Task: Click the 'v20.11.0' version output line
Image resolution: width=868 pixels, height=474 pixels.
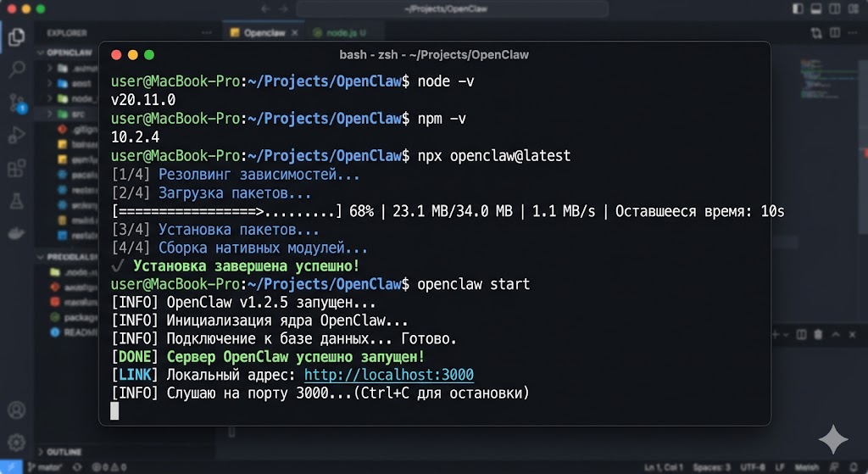Action: pyautogui.click(x=143, y=100)
